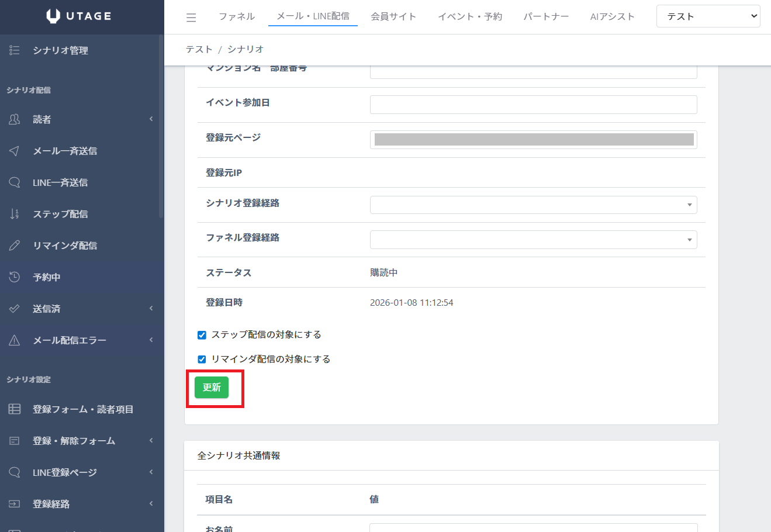Click the イベント参加日 input field
The width and height of the screenshot is (771, 532).
[x=533, y=105]
